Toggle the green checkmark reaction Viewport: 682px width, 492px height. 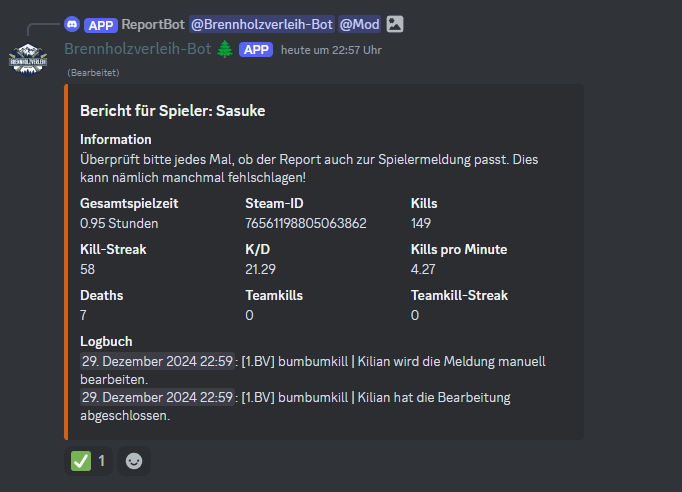point(89,461)
